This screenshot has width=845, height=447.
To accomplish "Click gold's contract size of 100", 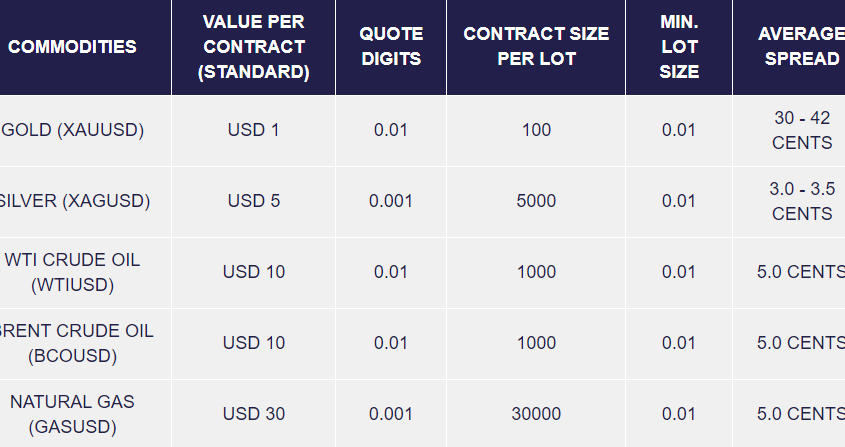I will pyautogui.click(x=536, y=130).
